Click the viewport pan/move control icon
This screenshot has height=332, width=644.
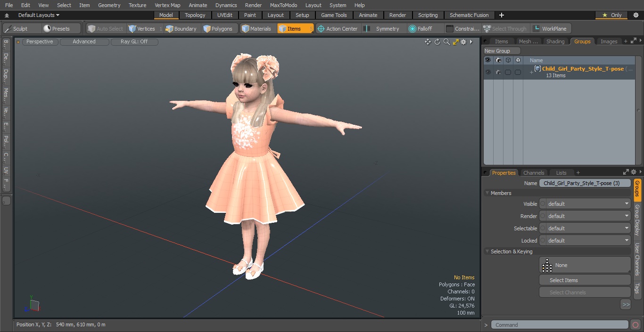(428, 42)
